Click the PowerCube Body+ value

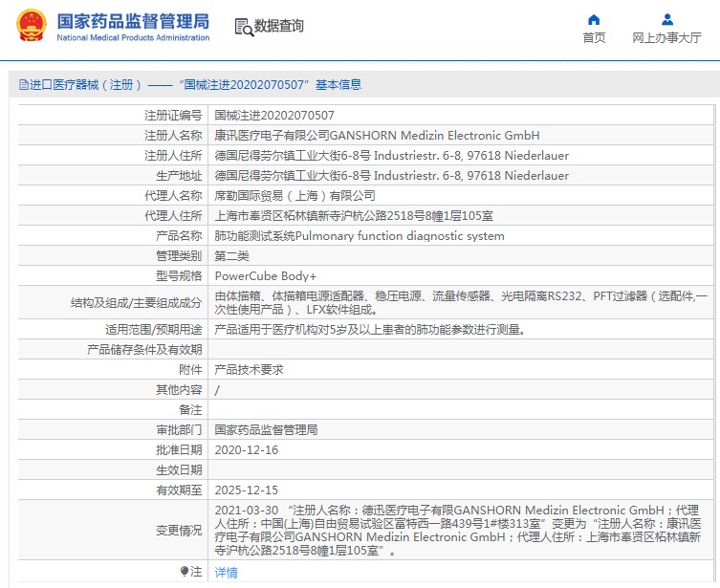click(266, 276)
